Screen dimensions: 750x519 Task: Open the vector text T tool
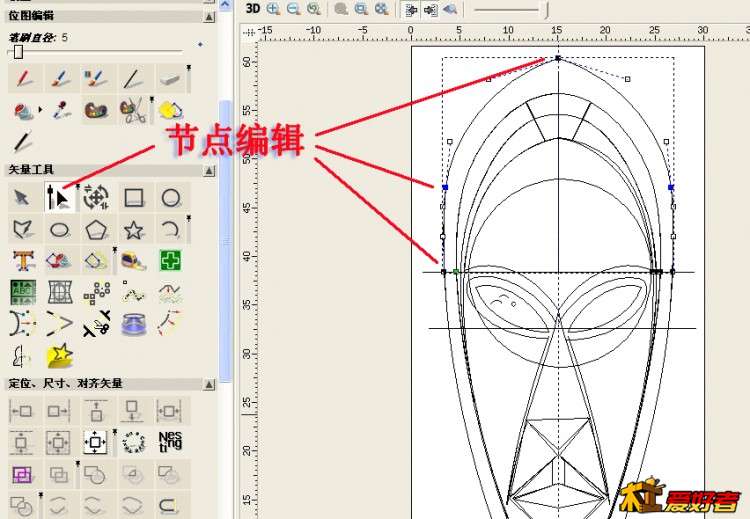(23, 261)
